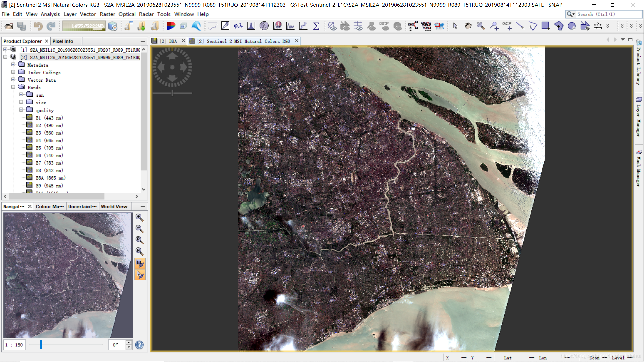Expand the sun folder
Screen dimensions: 644x362
coord(21,95)
